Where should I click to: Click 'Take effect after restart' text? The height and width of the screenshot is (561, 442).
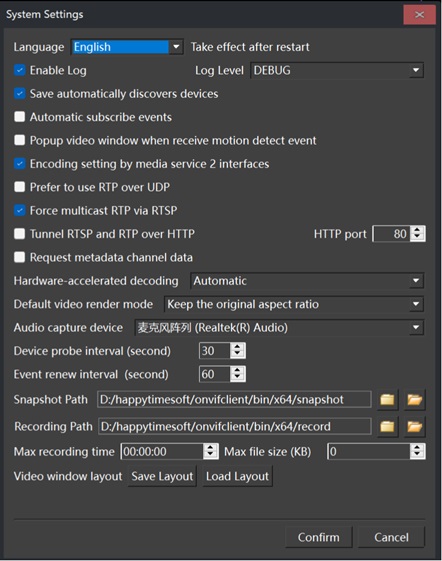[x=250, y=47]
